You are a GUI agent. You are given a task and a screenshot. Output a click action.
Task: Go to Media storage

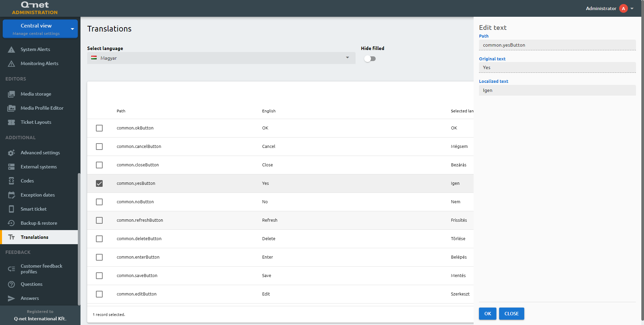[x=39, y=94]
